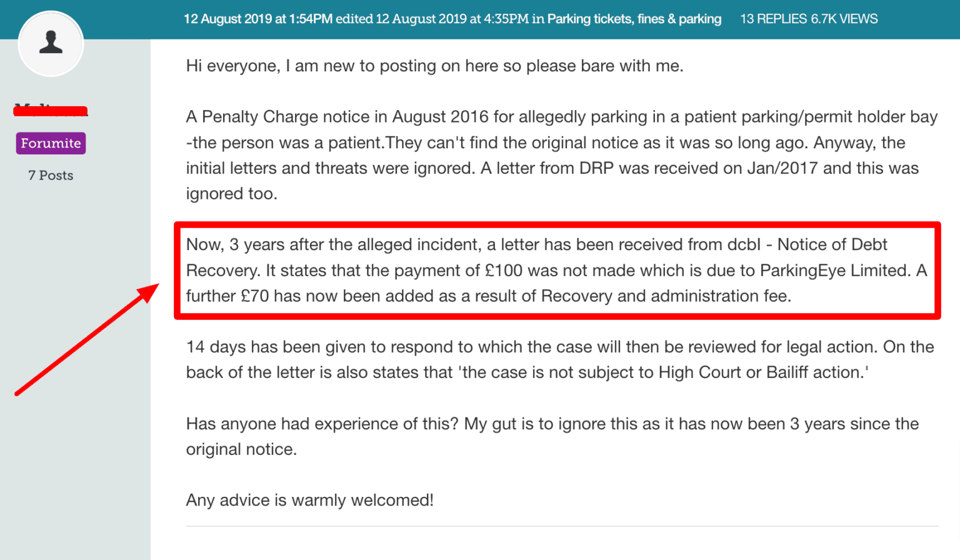Click the edited timestamp "4:35PM"

tap(508, 19)
